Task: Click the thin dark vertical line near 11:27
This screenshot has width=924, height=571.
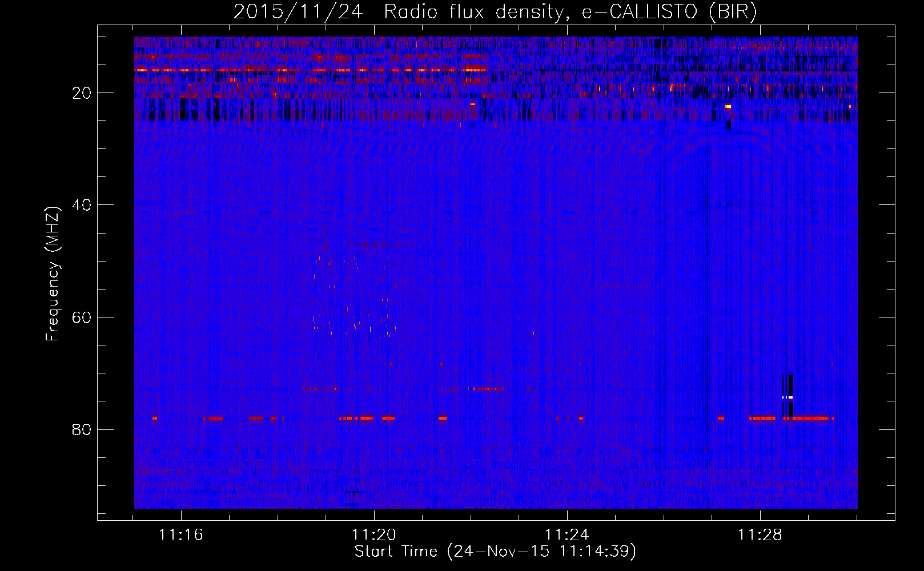Action: [708, 285]
